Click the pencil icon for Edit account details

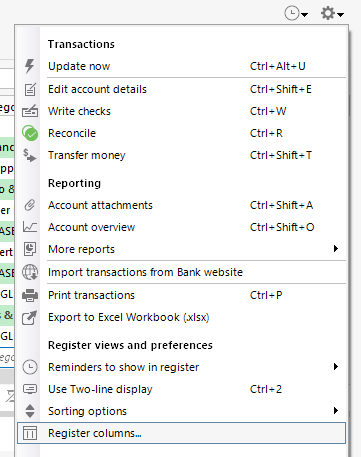click(x=30, y=89)
